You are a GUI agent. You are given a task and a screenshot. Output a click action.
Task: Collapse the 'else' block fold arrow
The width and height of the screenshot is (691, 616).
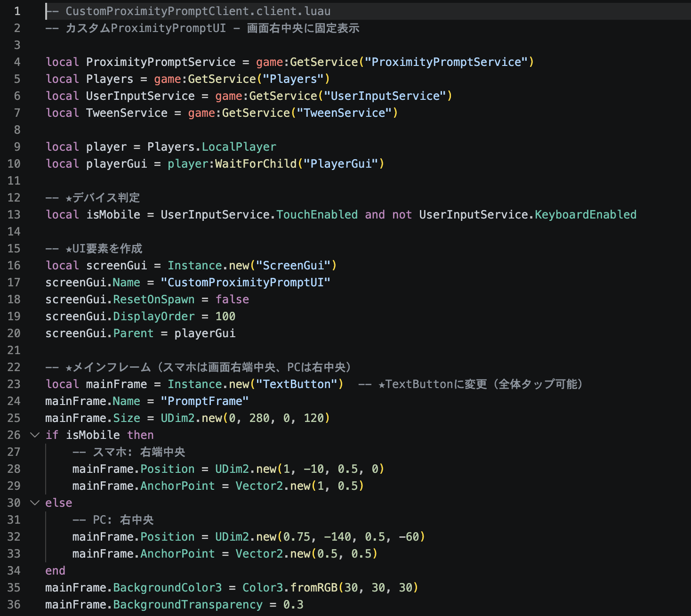coord(34,503)
